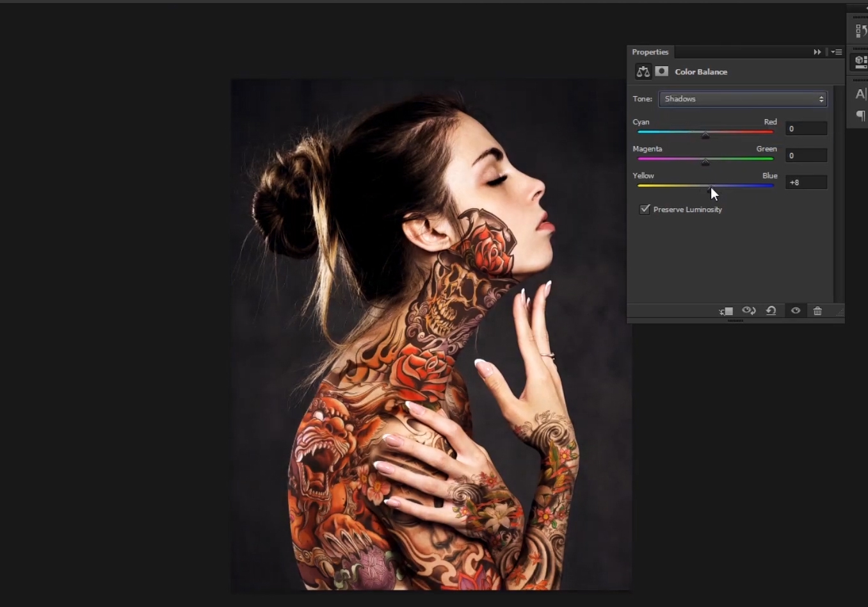Open the Paragraph panel via the pilcrow icon
Viewport: 868px width, 607px height.
point(860,116)
